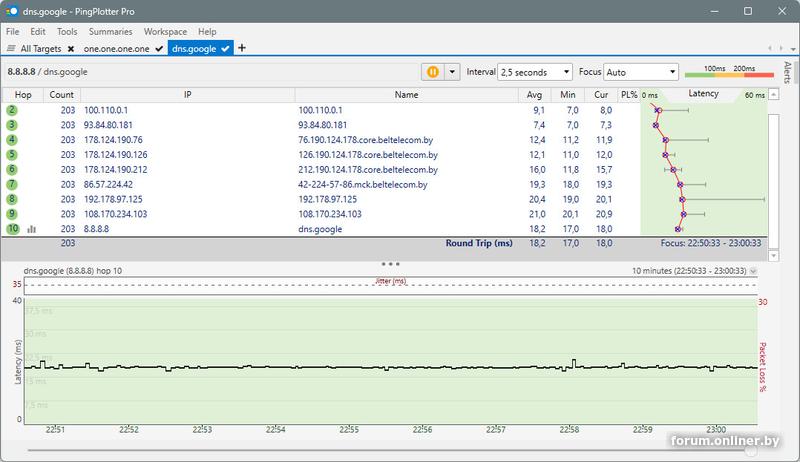The image size is (800, 462).
Task: Click the latency color scale legend bar
Action: click(x=728, y=76)
